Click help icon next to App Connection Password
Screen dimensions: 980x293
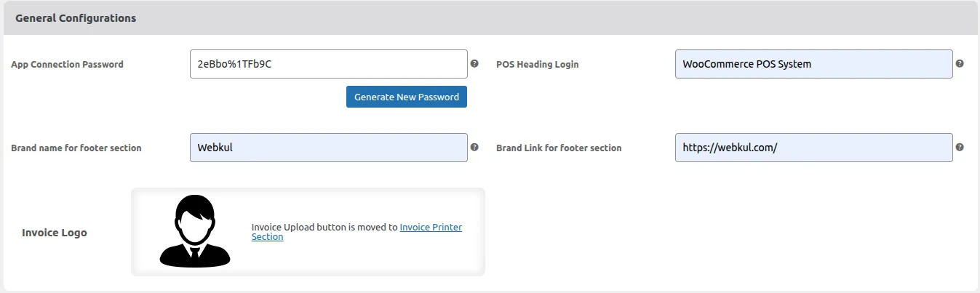pyautogui.click(x=474, y=64)
